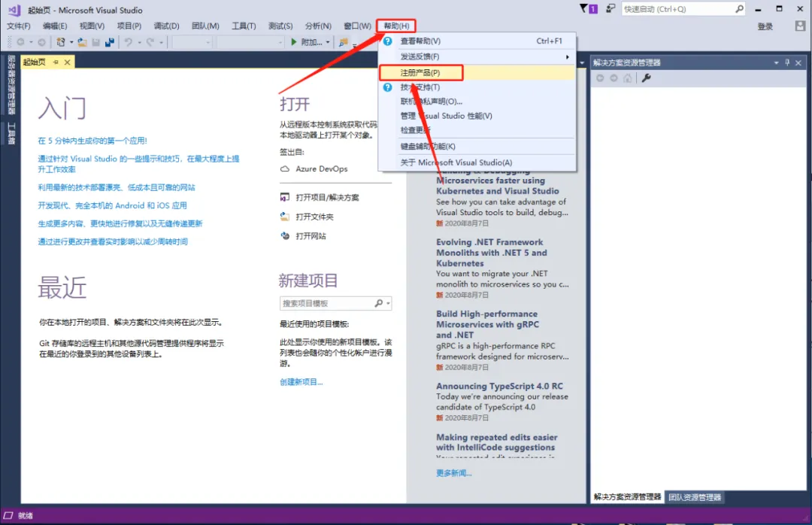
Task: Click 打开文件夹 link
Action: pyautogui.click(x=314, y=217)
